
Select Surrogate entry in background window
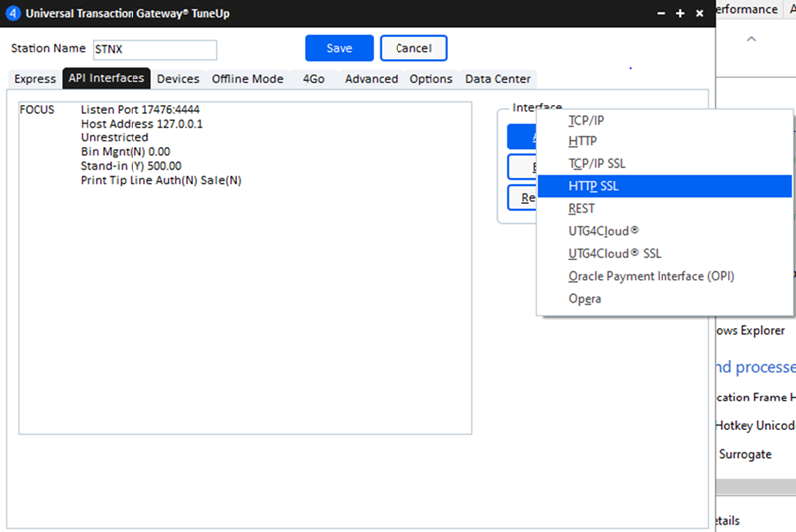(x=745, y=455)
